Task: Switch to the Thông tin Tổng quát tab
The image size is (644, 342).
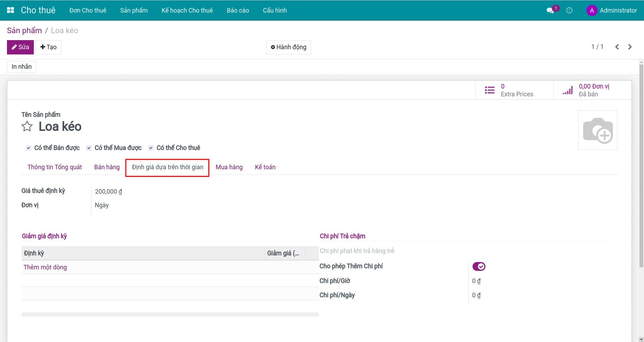Action: [x=55, y=167]
